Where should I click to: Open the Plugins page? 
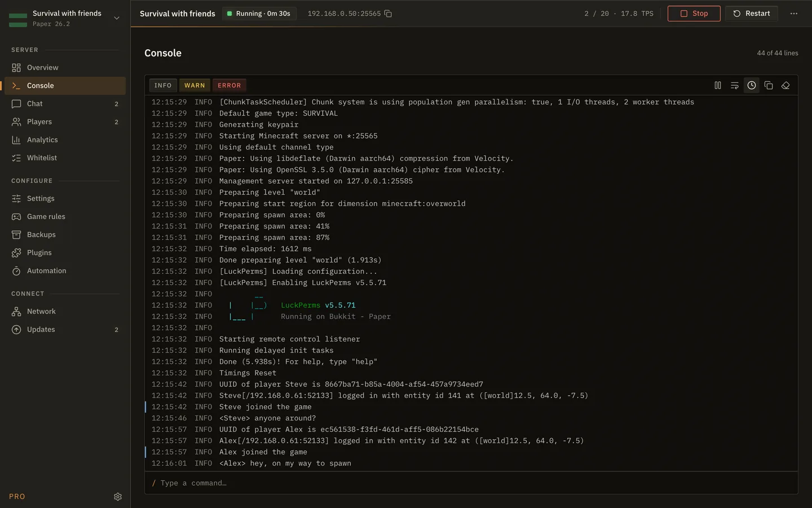[65, 253]
